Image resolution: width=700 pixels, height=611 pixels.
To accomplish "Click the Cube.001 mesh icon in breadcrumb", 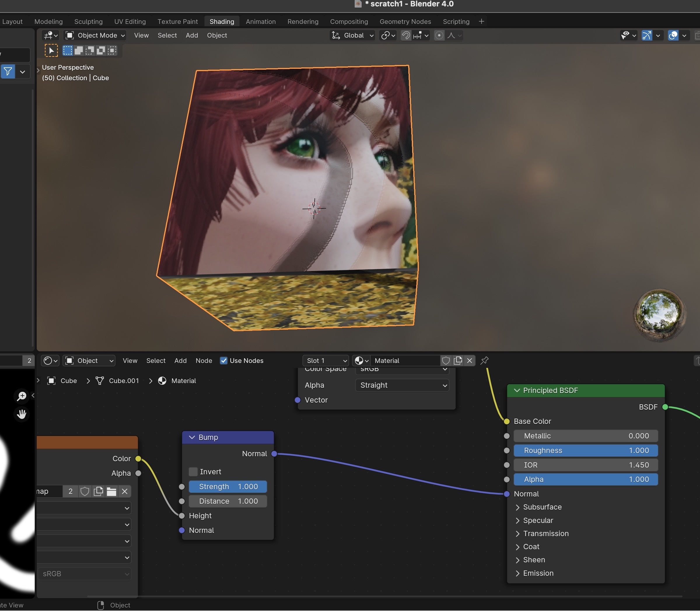I will pos(100,381).
